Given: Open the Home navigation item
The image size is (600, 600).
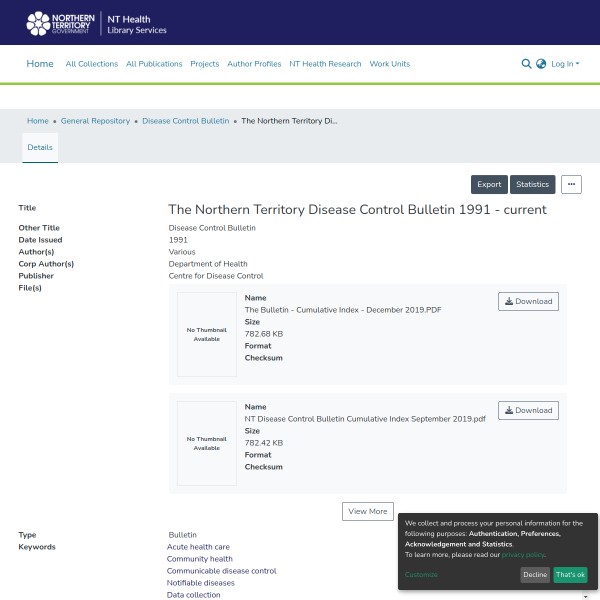Looking at the screenshot, I should coord(40,64).
